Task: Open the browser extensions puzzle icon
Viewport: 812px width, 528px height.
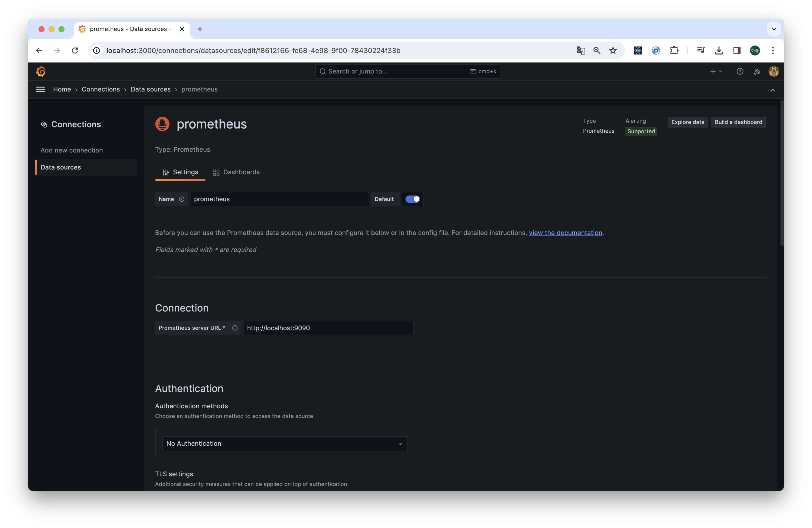Action: 674,50
